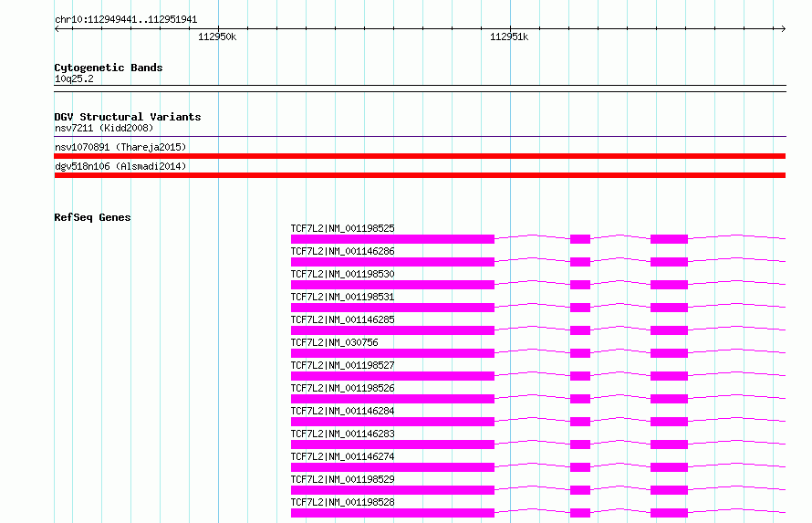Viewport: 812px width, 523px height.
Task: Click the cytogenetic band 10q25.2 bar
Action: (x=420, y=89)
